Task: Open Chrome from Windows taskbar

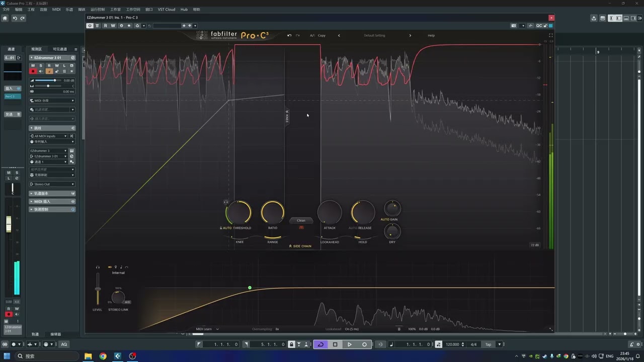Action: coord(103,356)
